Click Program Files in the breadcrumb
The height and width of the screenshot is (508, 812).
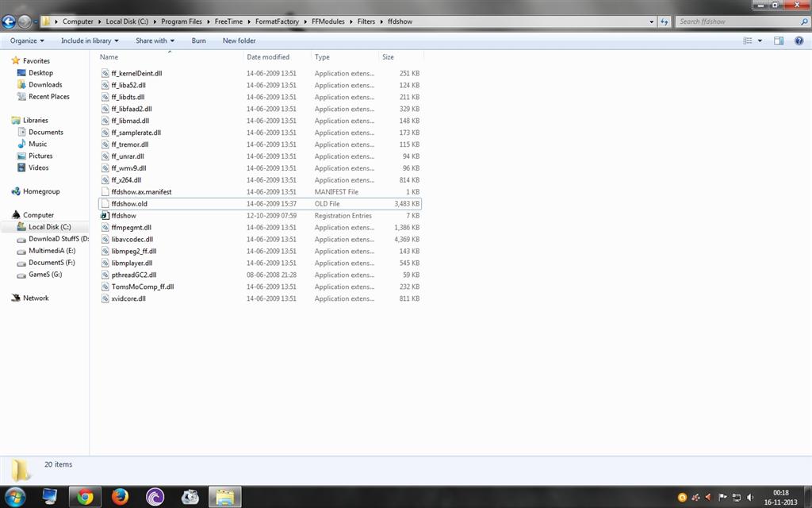coord(182,21)
